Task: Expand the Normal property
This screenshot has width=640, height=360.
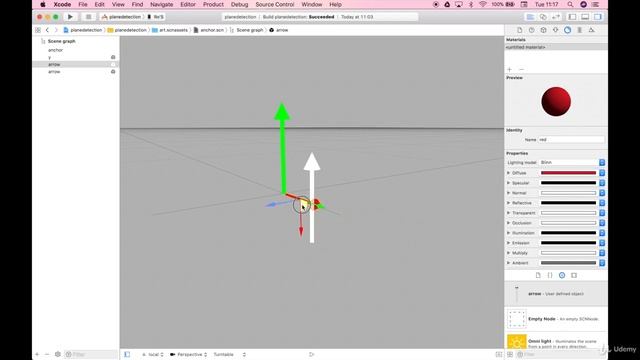Action: tap(509, 193)
